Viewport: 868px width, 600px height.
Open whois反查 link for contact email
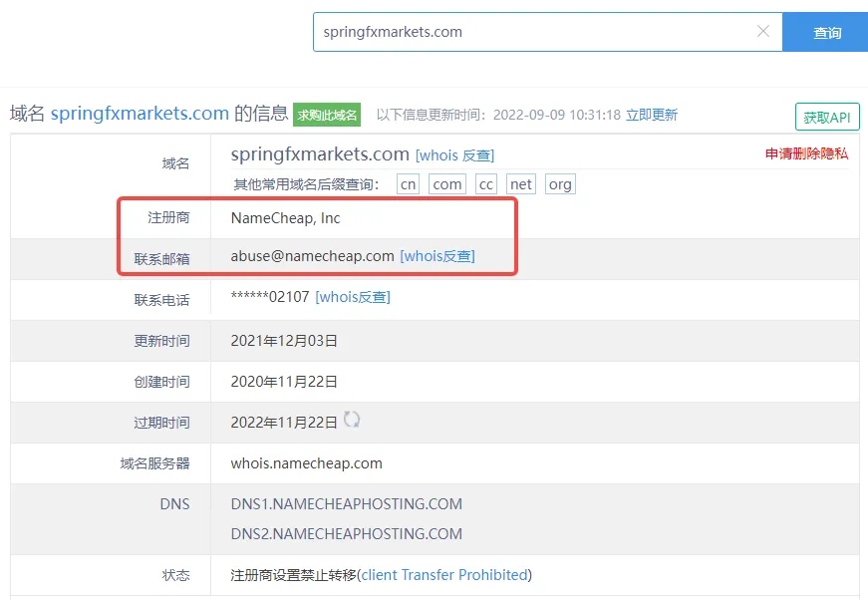click(437, 256)
